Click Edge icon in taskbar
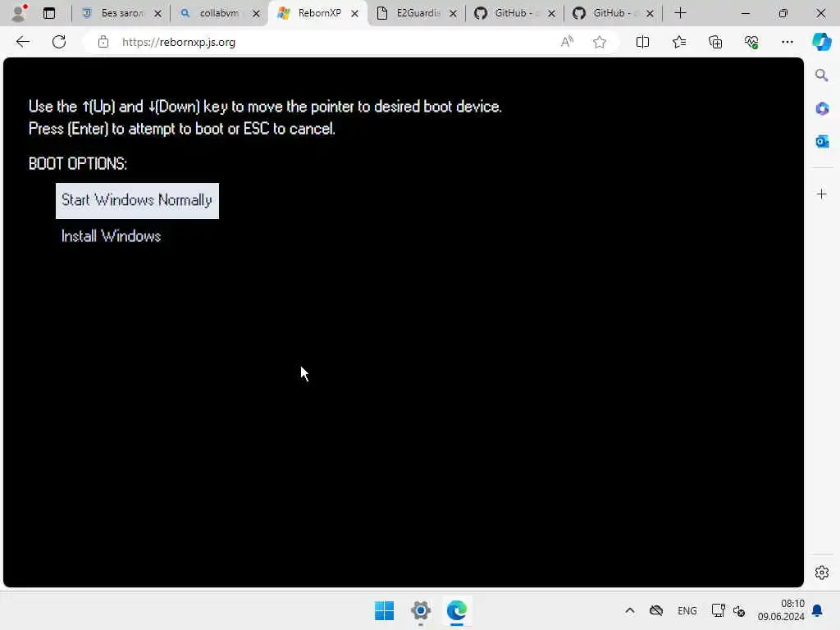Screen dimensions: 840x630 click(456, 610)
